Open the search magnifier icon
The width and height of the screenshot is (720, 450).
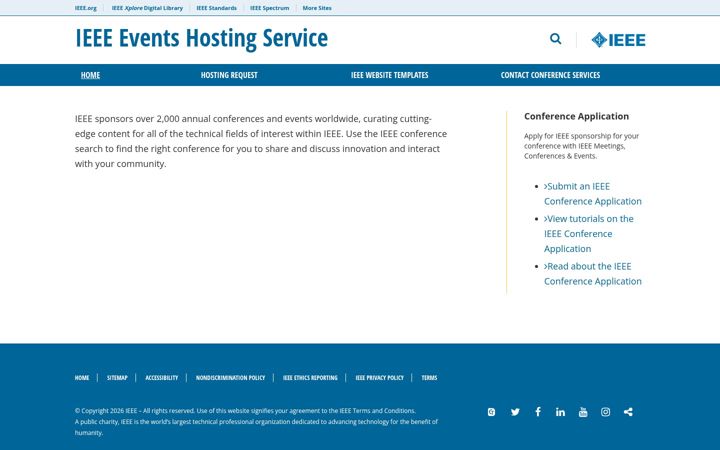coord(556,39)
